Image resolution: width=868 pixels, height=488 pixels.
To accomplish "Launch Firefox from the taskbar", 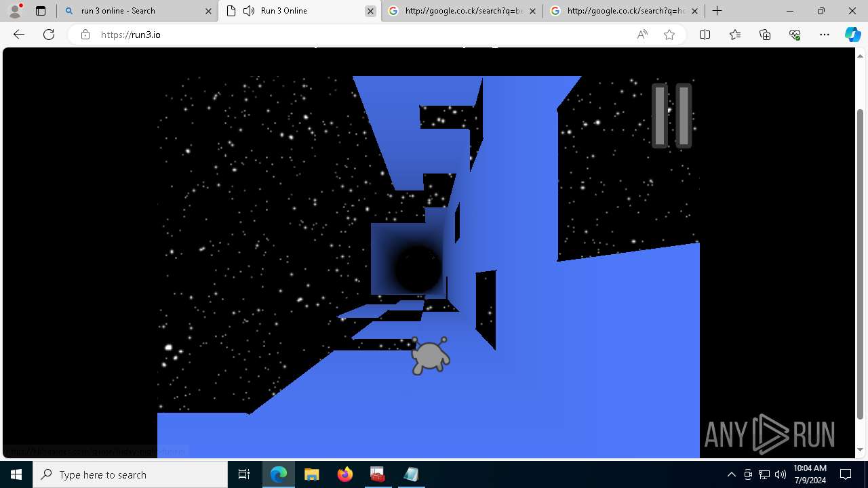I will click(344, 474).
